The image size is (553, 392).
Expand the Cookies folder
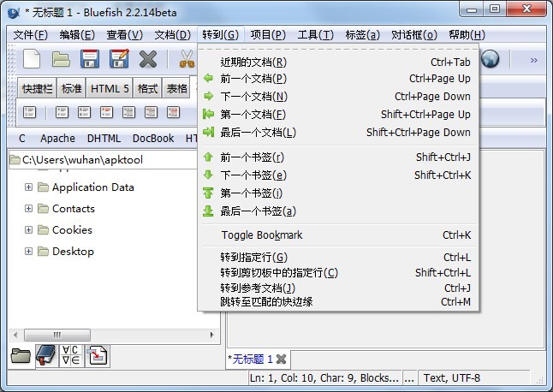pyautogui.click(x=28, y=230)
